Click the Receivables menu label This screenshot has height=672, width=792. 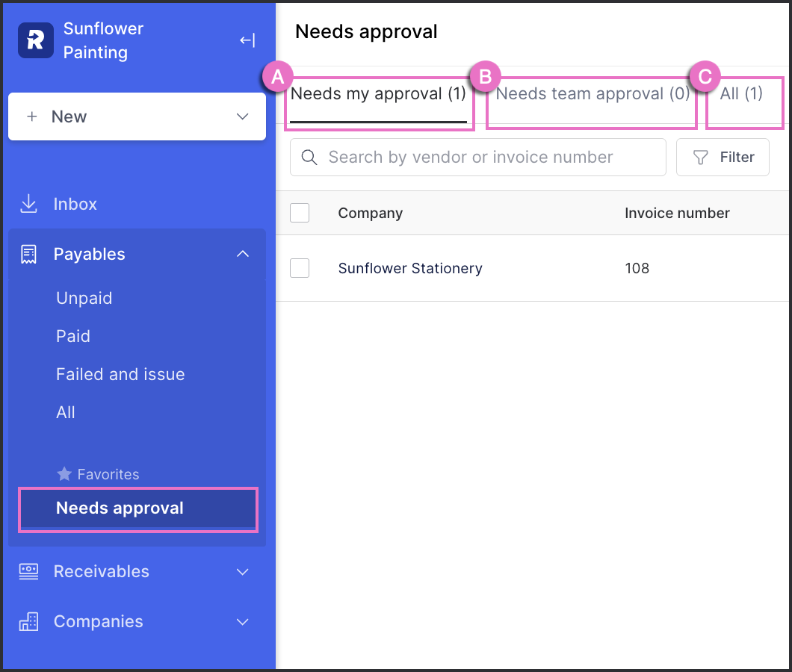102,571
